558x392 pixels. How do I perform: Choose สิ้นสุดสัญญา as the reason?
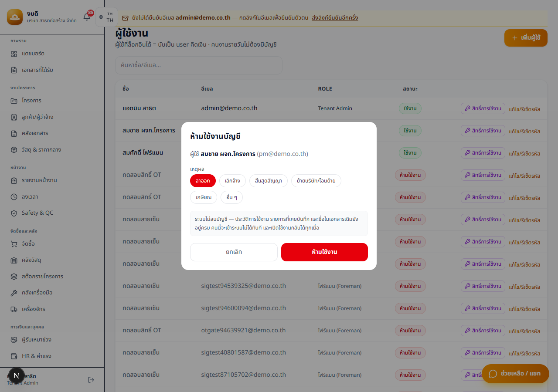click(269, 181)
